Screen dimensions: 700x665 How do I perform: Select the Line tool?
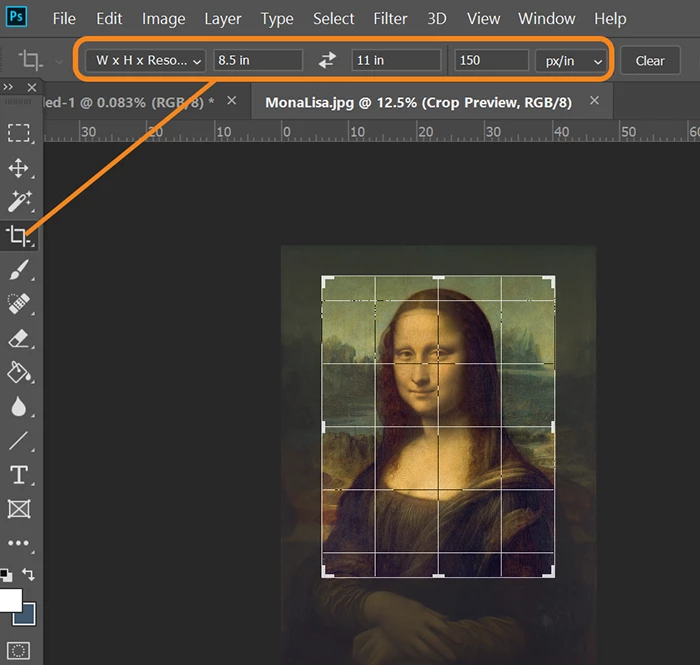coord(18,441)
